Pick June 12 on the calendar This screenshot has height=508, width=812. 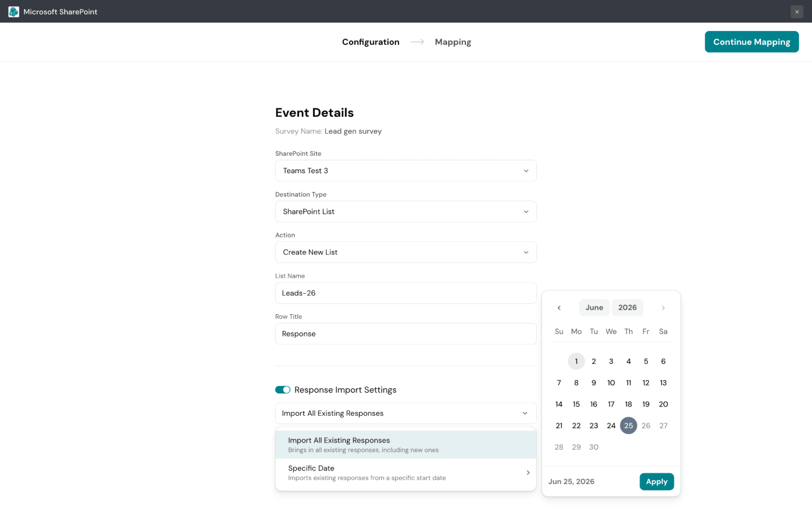tap(646, 383)
